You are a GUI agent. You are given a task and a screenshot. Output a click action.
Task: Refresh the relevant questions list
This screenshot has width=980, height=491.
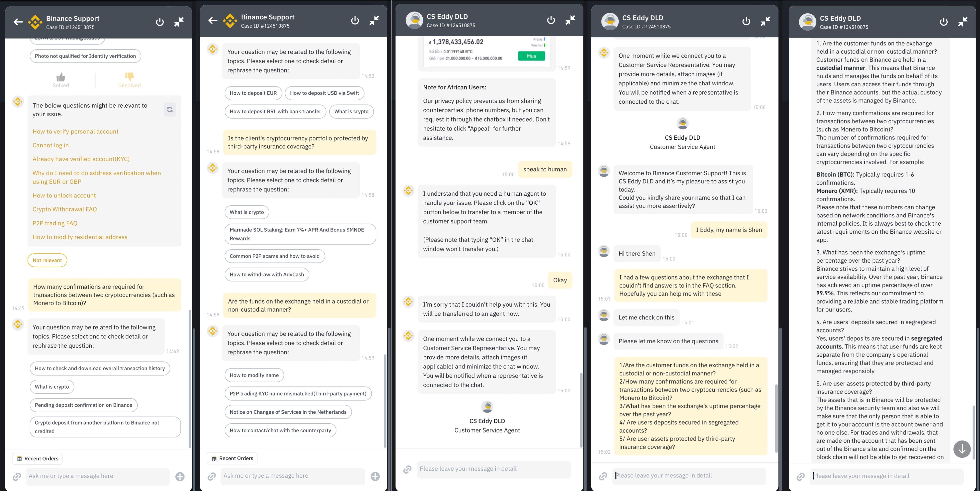[170, 110]
